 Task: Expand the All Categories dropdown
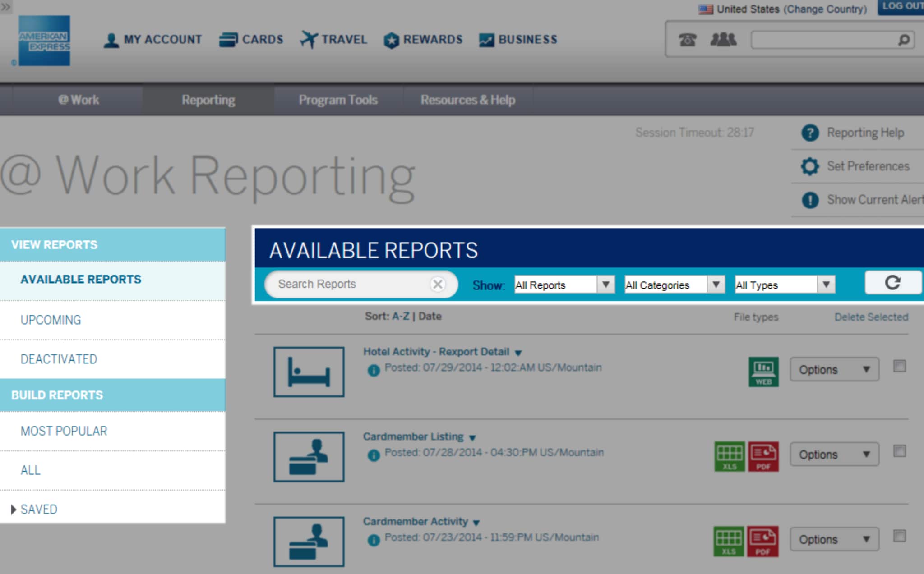pos(674,285)
